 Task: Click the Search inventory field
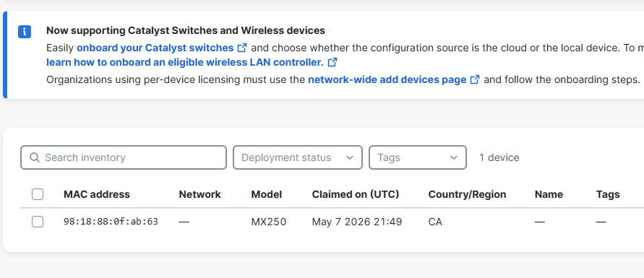(x=124, y=157)
